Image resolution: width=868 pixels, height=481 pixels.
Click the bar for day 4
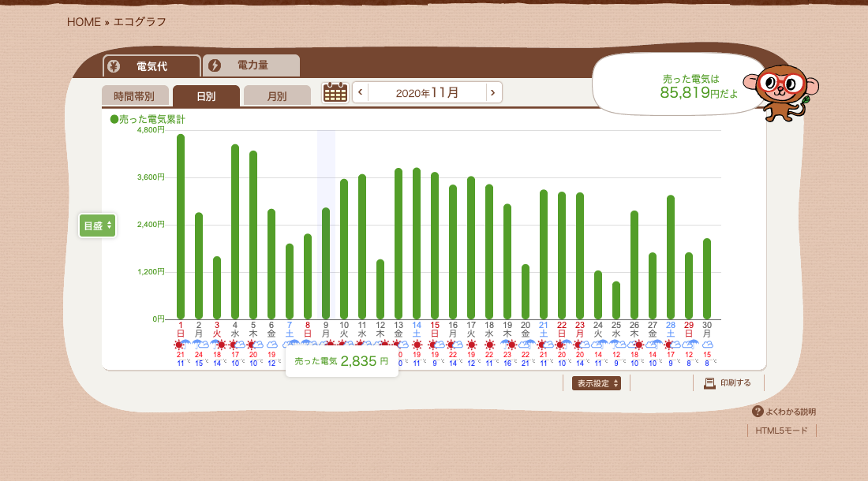tap(235, 232)
